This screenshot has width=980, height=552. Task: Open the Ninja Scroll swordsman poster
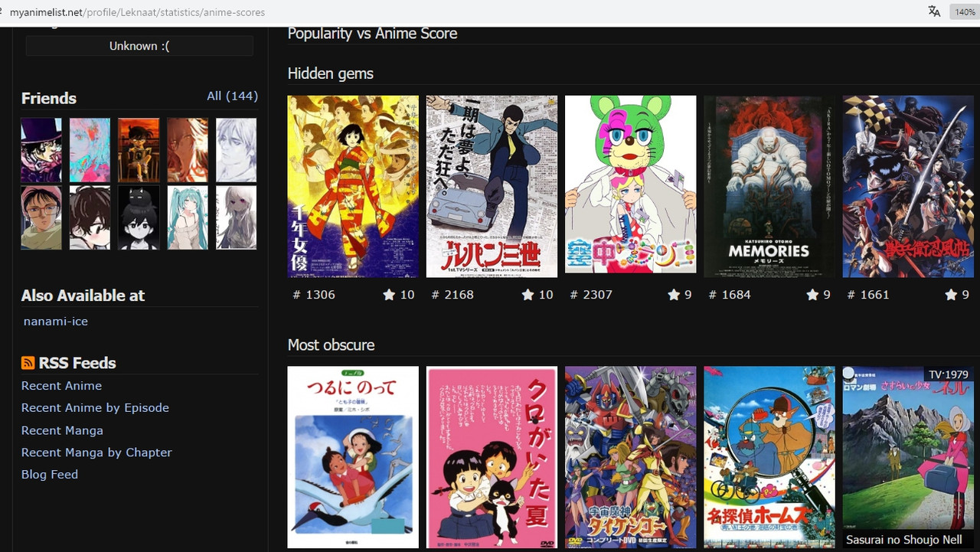coord(908,186)
